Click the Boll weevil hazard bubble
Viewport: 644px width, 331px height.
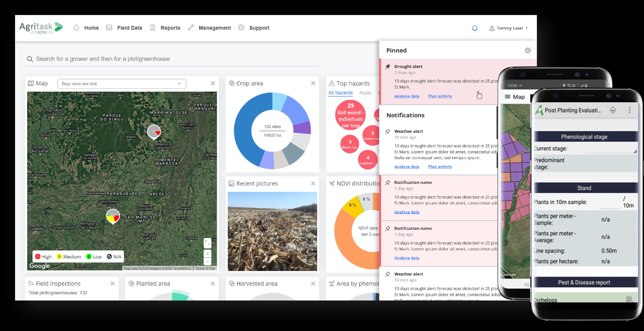click(350, 115)
